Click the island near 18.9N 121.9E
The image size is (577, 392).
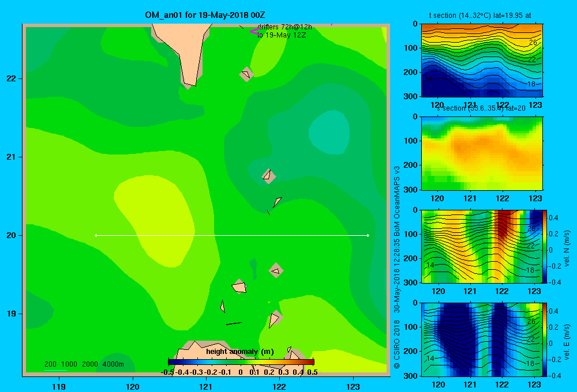pos(275,319)
